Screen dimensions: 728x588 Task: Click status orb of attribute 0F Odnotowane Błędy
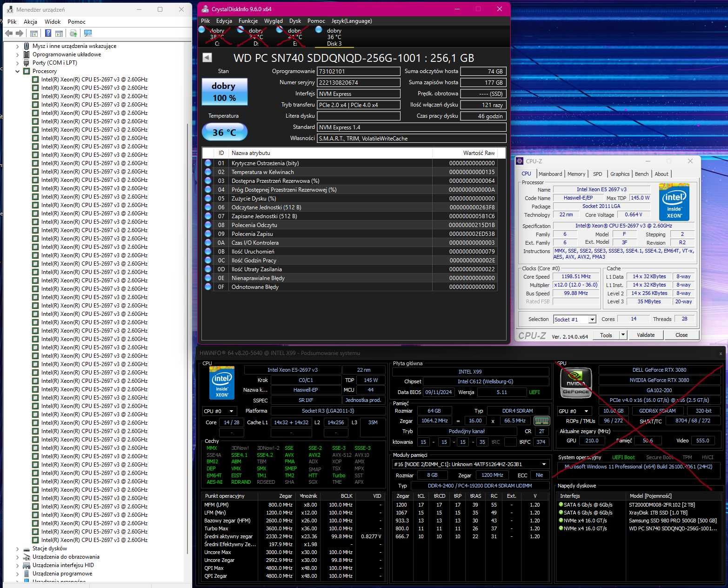point(208,287)
